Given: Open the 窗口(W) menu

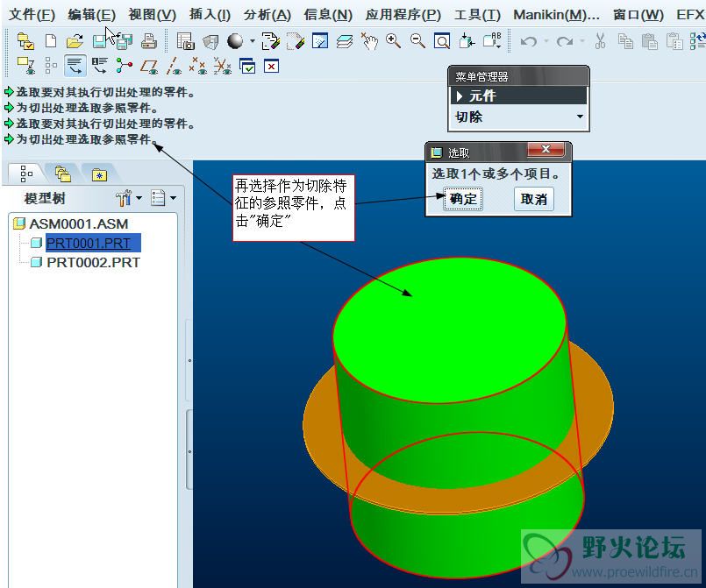Looking at the screenshot, I should [638, 15].
